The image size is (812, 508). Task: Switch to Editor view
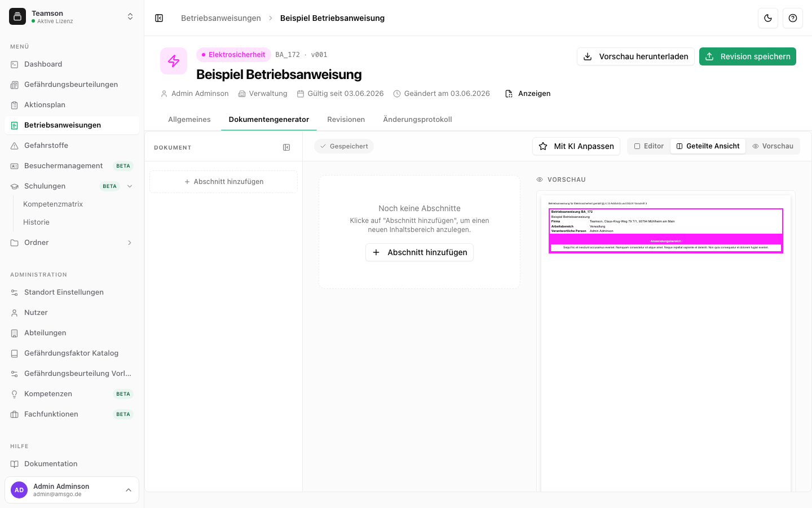tap(649, 146)
